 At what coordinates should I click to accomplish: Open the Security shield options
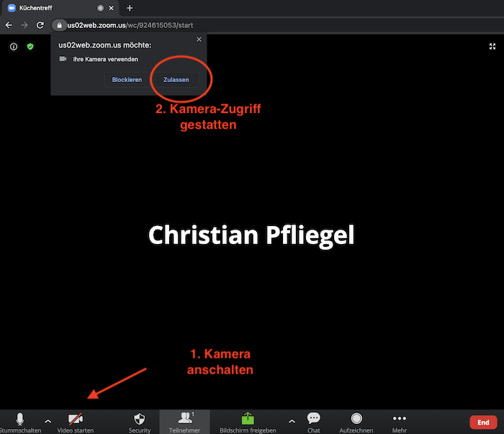pos(140,420)
